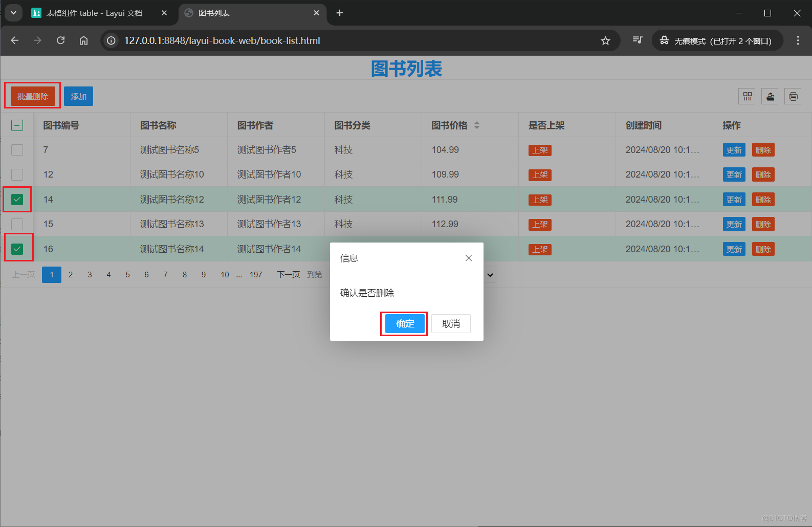The height and width of the screenshot is (527, 812).
Task: Check the checkbox for book 15
Action: click(x=17, y=224)
